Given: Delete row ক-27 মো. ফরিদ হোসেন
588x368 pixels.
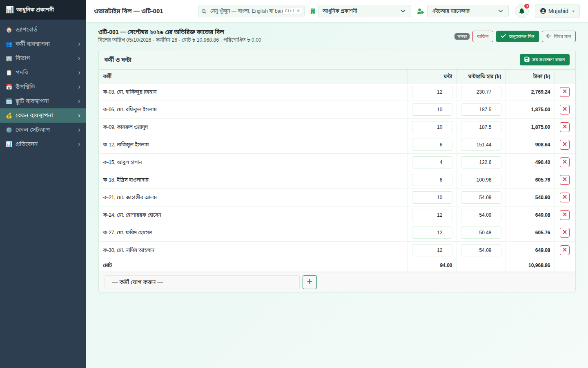Looking at the screenshot, I should pos(565,233).
